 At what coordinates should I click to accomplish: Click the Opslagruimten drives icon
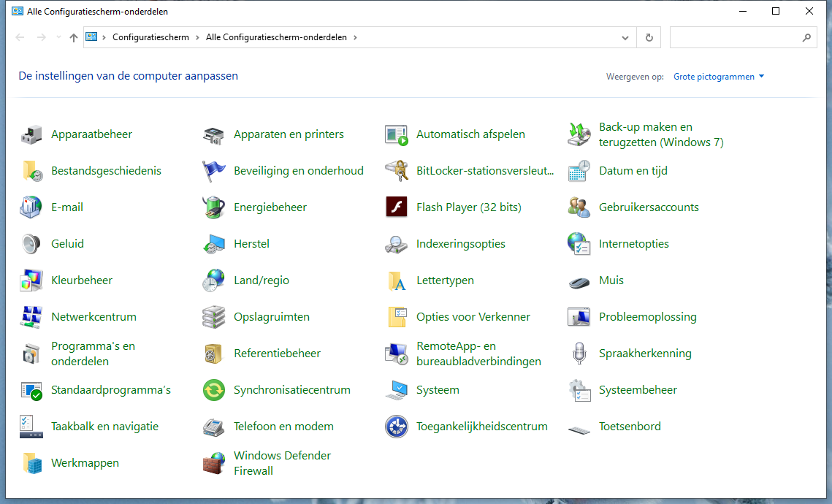pos(214,317)
